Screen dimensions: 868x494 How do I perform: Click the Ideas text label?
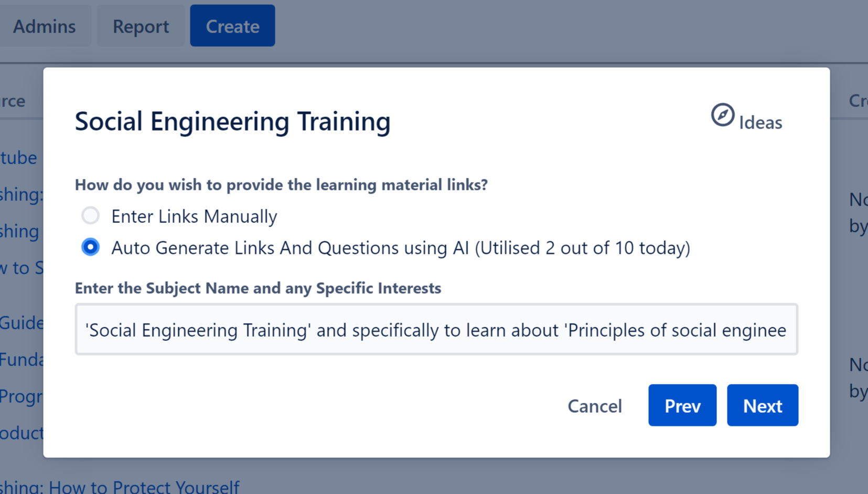tap(760, 123)
